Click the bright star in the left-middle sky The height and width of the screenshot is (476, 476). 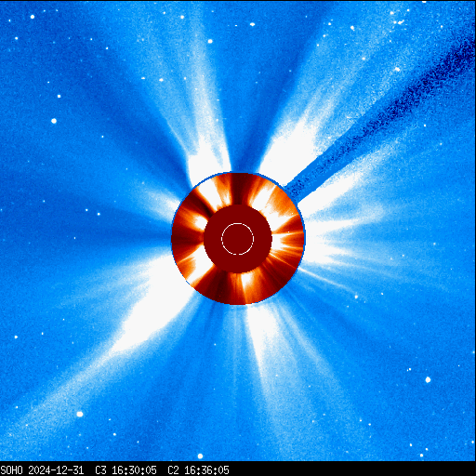click(x=54, y=121)
